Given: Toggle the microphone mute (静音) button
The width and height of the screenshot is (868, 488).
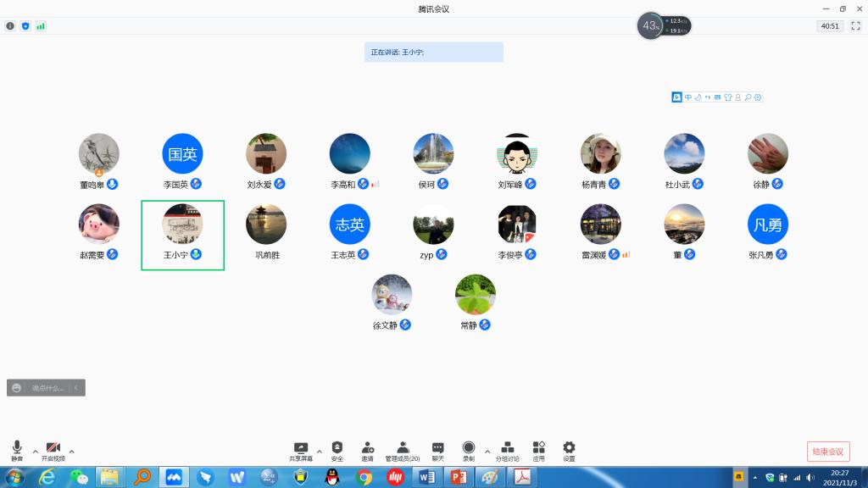Looking at the screenshot, I should [17, 450].
